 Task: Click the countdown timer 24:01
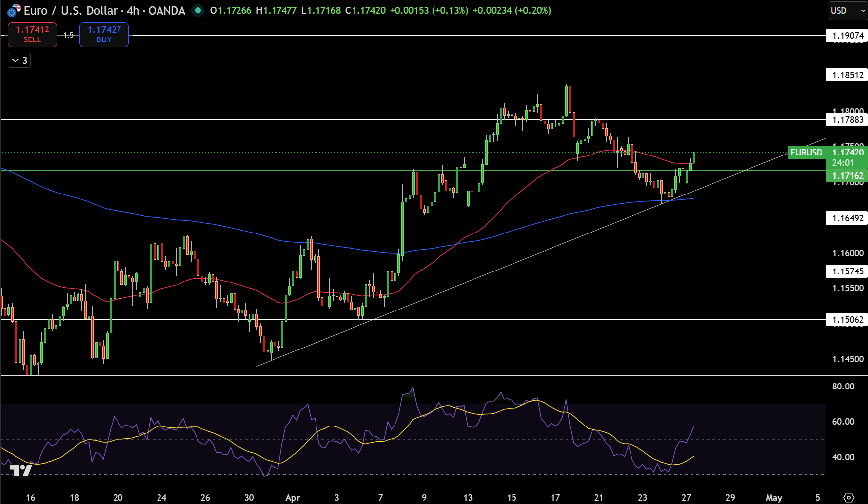point(843,163)
